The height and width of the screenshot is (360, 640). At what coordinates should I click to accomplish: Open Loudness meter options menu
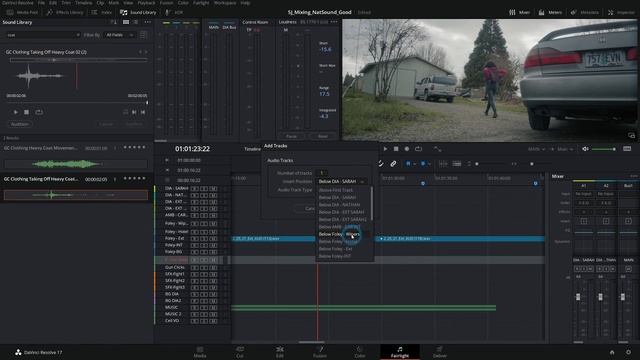pos(334,22)
